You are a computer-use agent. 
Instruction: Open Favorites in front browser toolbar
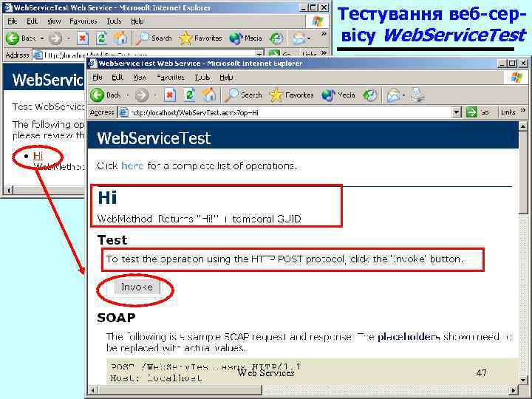(291, 95)
